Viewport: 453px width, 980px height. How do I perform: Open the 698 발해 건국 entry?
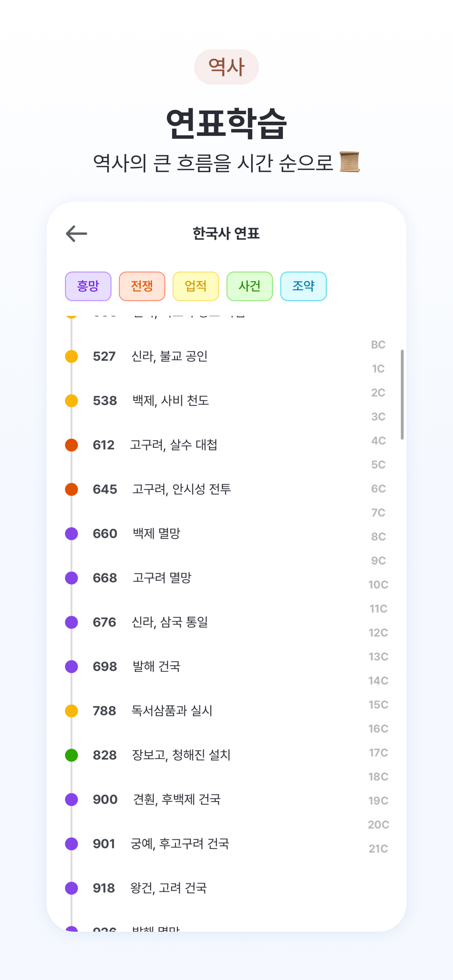pos(156,666)
